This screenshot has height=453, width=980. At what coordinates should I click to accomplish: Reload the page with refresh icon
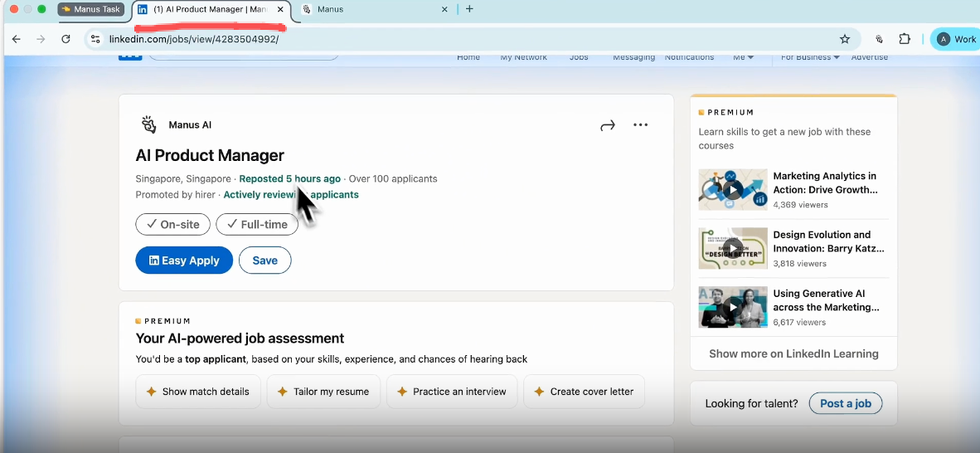[65, 39]
